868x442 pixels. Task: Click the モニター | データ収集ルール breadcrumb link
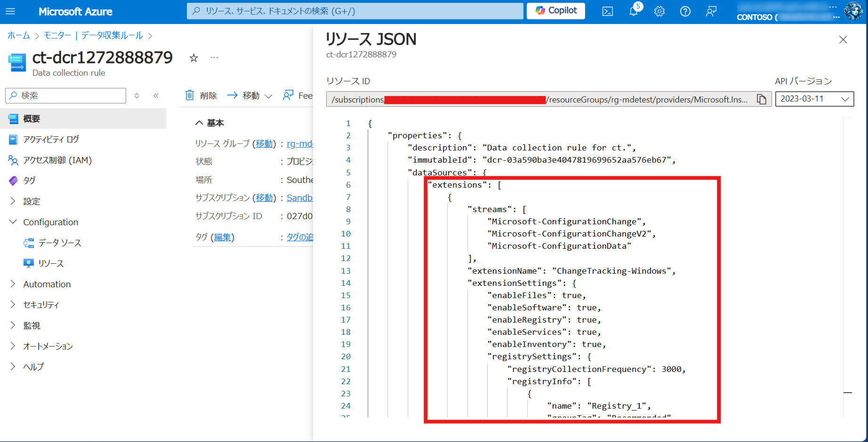pos(93,36)
